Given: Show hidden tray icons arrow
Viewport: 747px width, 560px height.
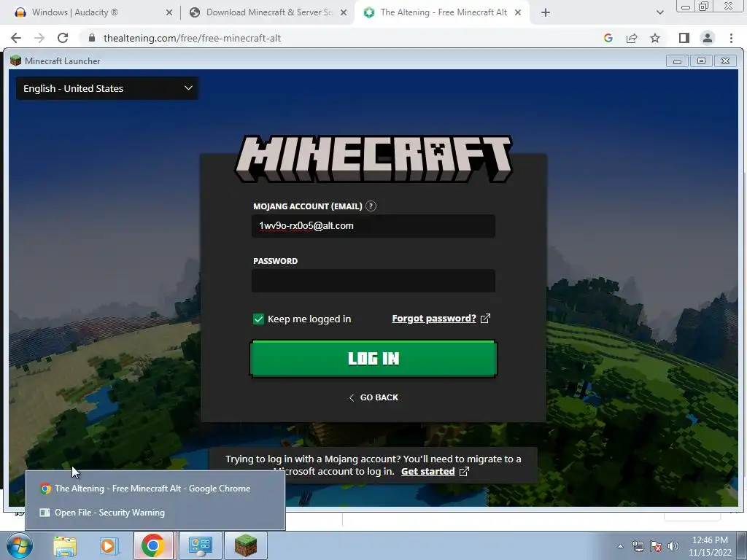Looking at the screenshot, I should point(620,546).
